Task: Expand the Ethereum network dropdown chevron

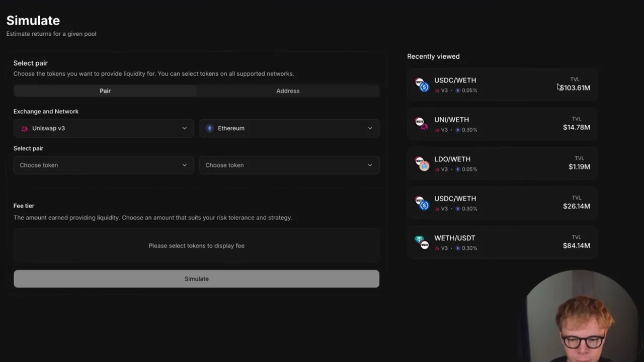Action: coord(370,128)
